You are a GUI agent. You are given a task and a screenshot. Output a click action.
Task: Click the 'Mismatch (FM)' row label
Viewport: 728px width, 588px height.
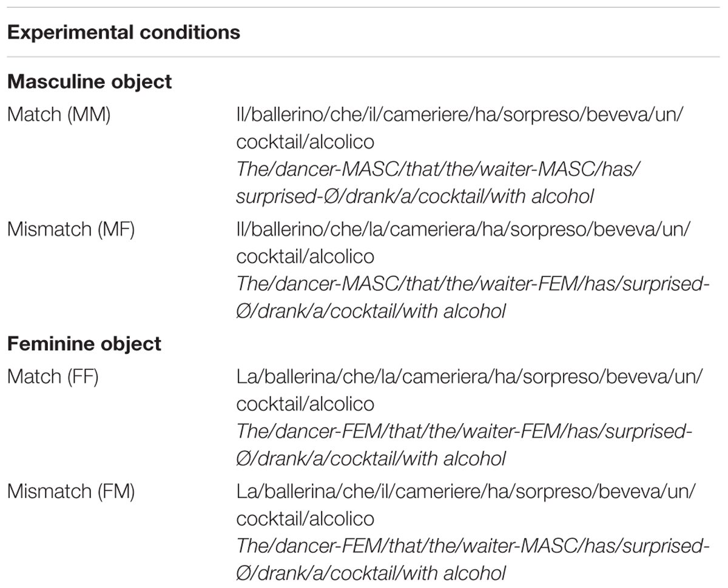[x=71, y=492]
